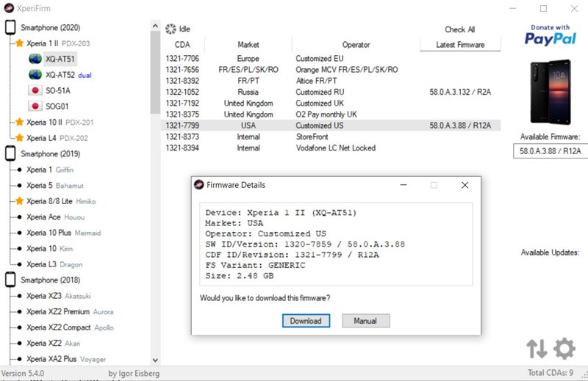Select Xperia 10 Plus Mermaid
This screenshot has height=381, width=588.
(x=63, y=233)
